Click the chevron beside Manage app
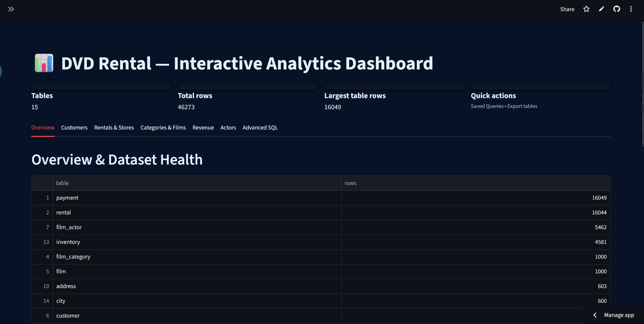Screen dimensions: 644x324 click(x=595, y=315)
